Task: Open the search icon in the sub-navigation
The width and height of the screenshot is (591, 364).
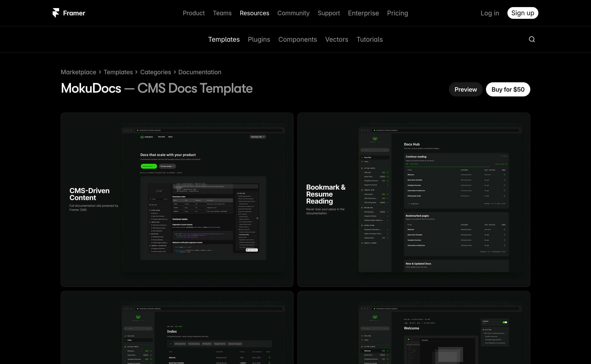Action: coord(532,39)
